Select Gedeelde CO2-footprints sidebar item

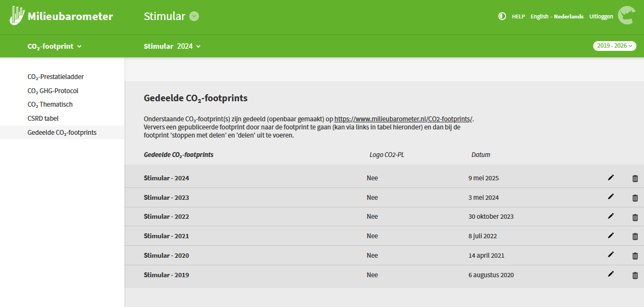click(x=62, y=133)
